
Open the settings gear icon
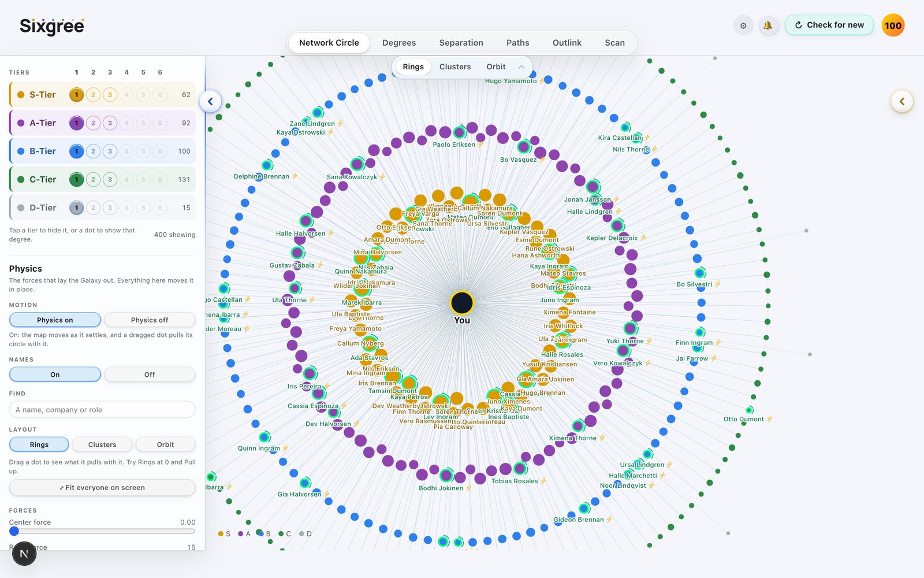tap(743, 25)
